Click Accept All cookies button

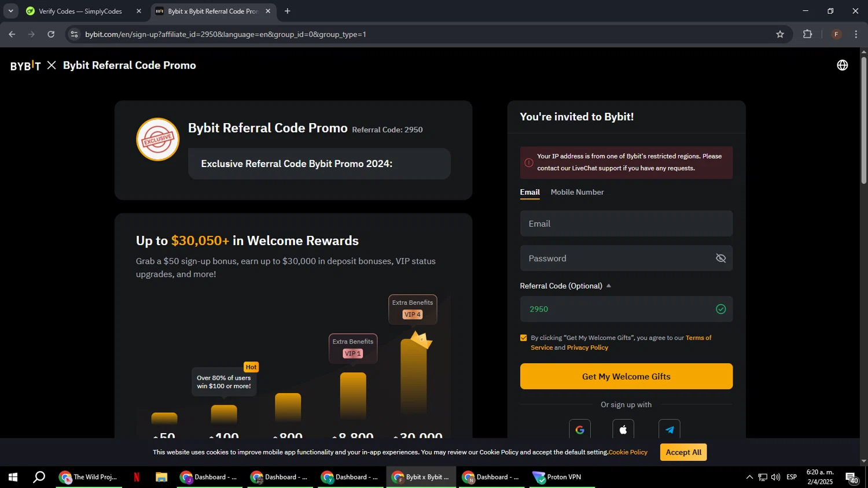click(x=683, y=452)
